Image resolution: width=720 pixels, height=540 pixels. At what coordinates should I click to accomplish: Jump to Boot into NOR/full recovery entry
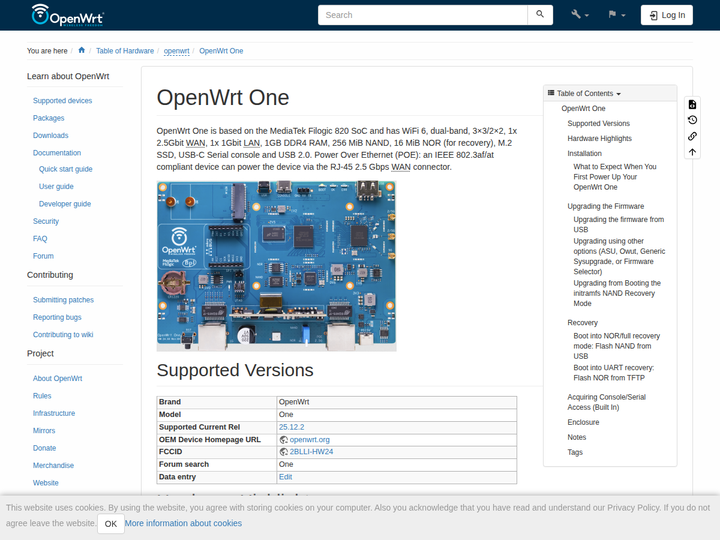pos(617,346)
